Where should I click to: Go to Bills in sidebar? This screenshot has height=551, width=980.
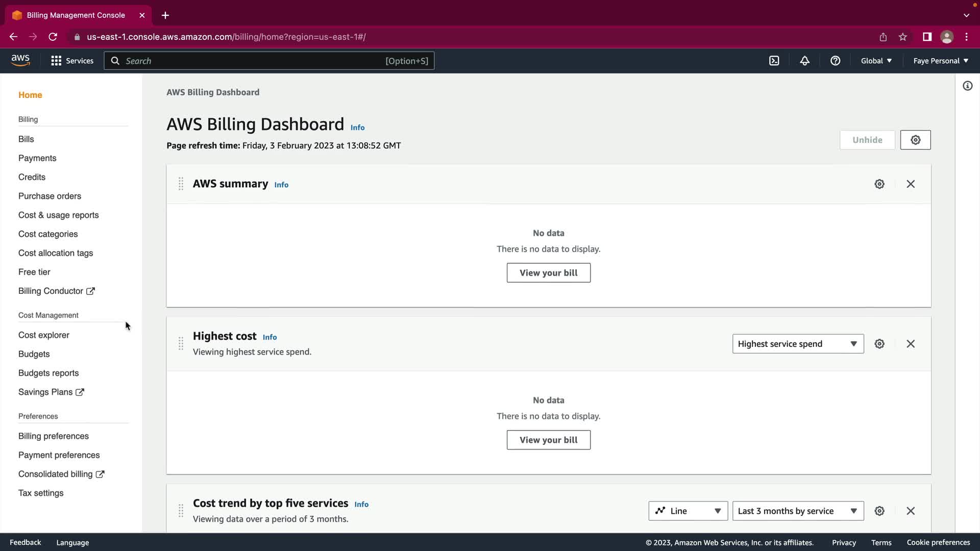[26, 139]
